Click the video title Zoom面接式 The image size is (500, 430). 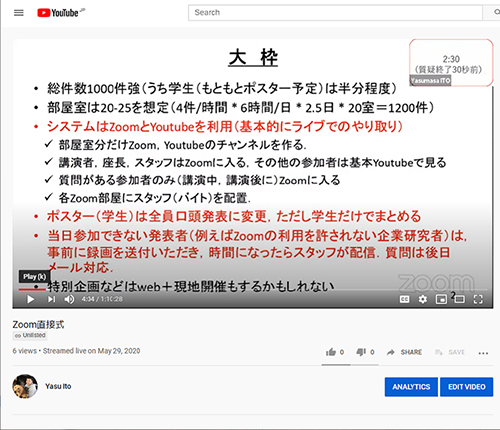coord(38,324)
